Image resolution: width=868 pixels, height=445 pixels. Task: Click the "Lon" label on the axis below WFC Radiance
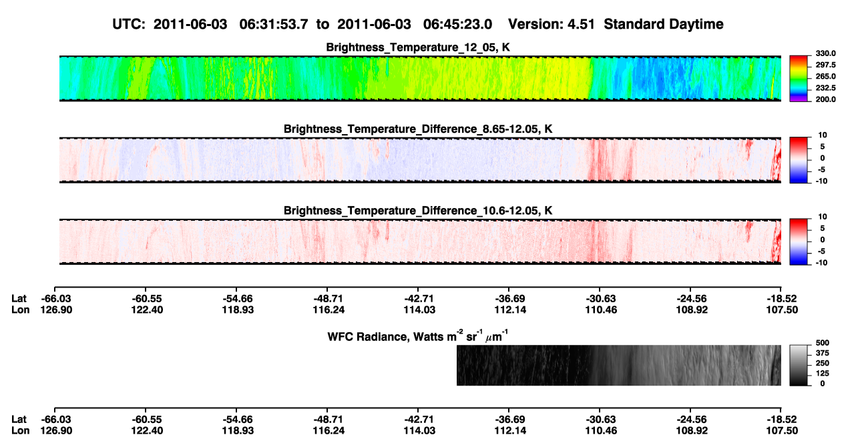pos(19,430)
